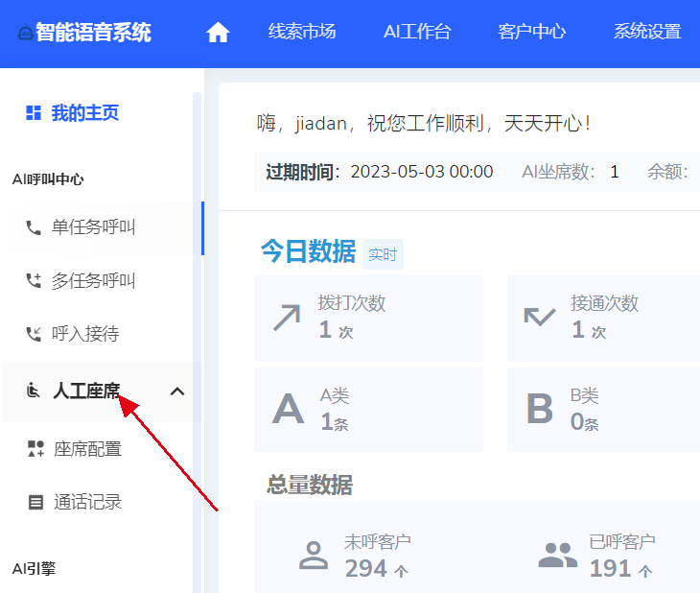Click the 294 unreached customers value
The height and width of the screenshot is (593, 700).
[365, 568]
